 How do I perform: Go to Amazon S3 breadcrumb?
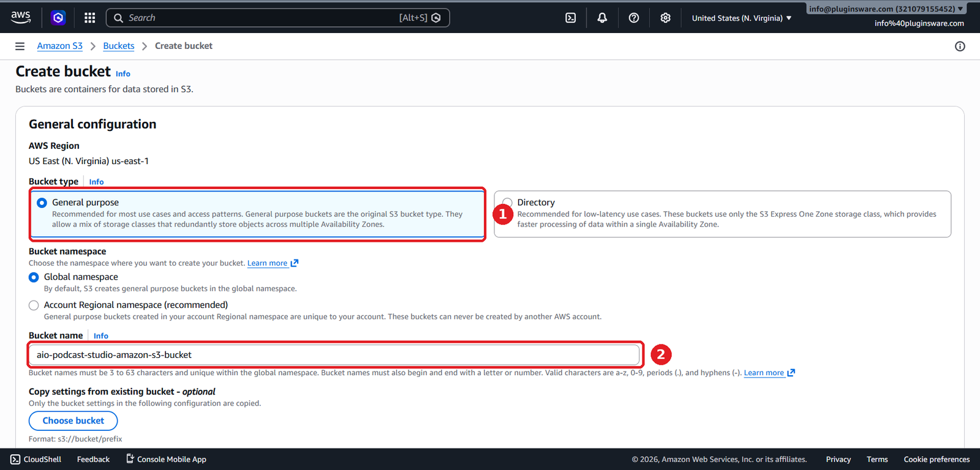[x=60, y=46]
